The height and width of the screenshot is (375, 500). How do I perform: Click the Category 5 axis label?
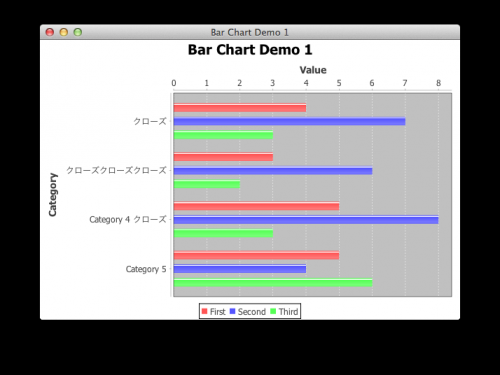[x=146, y=269]
